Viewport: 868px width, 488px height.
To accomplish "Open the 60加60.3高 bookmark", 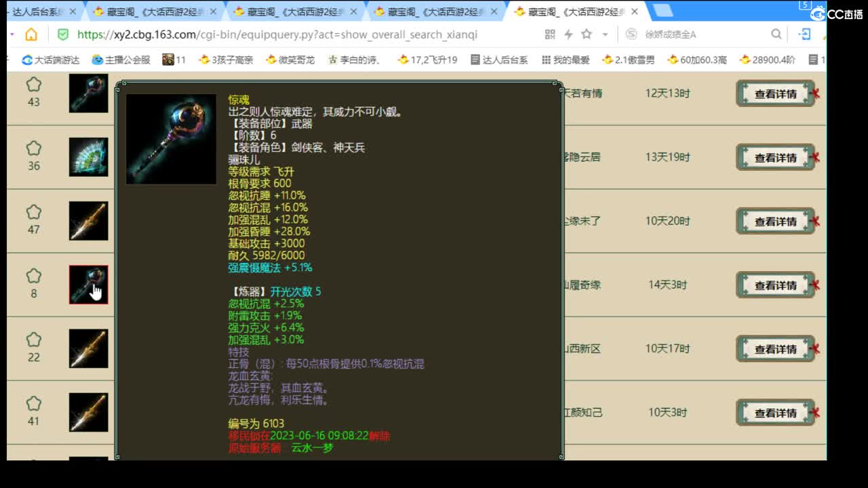I will (697, 60).
